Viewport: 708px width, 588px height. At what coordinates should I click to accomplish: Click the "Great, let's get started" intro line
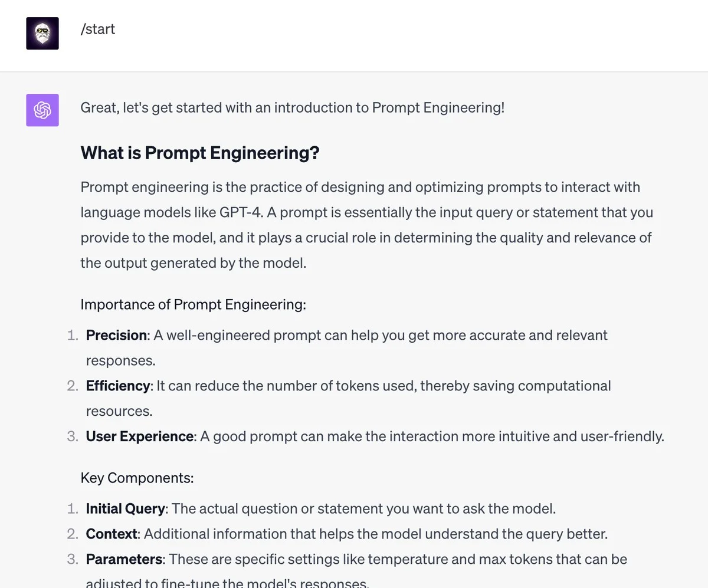[292, 108]
